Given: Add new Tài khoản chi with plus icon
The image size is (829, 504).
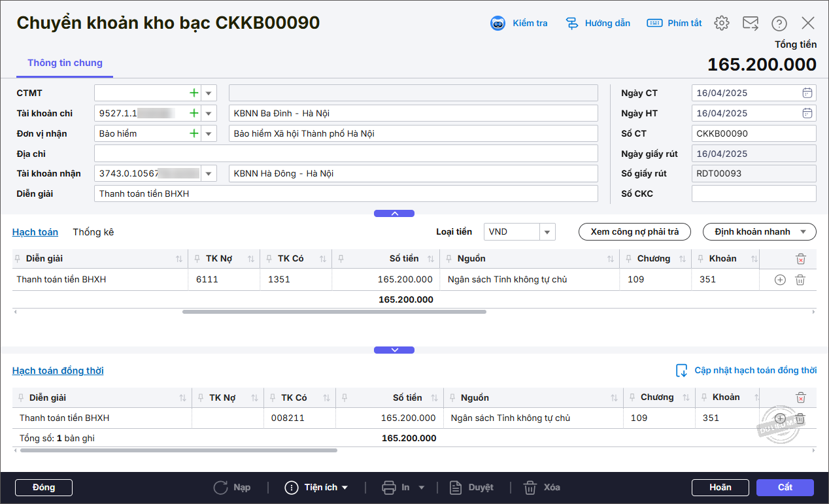Looking at the screenshot, I should pyautogui.click(x=194, y=113).
